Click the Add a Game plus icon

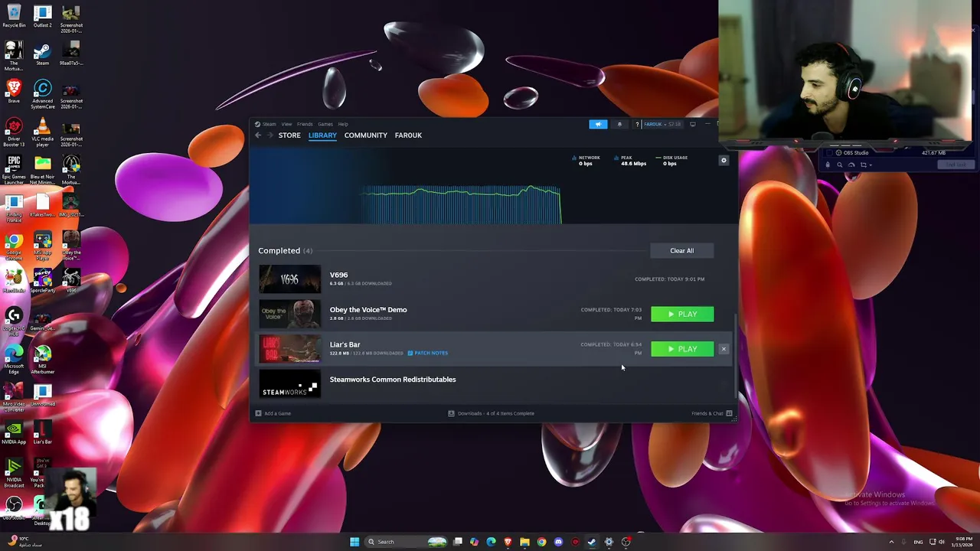coord(259,413)
